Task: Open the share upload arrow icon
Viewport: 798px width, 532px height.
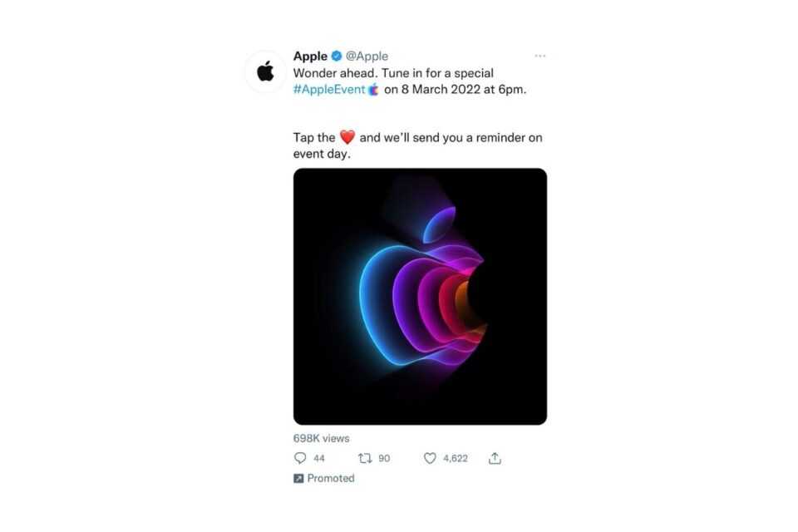Action: (x=495, y=458)
